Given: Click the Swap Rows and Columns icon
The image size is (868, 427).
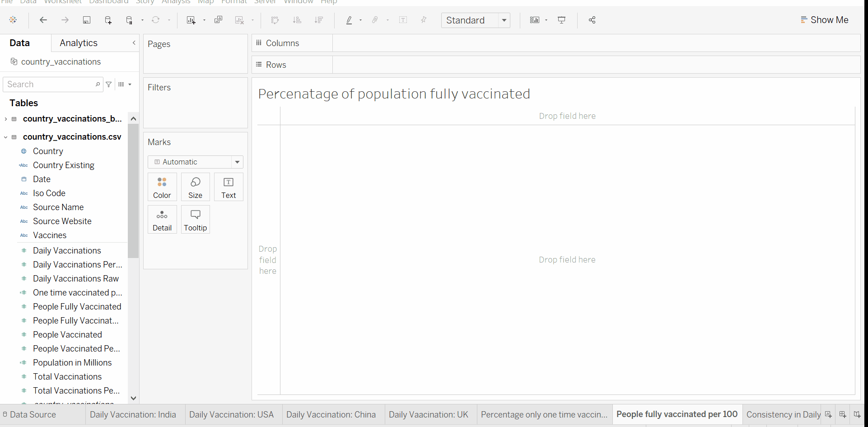Looking at the screenshot, I should pyautogui.click(x=275, y=20).
